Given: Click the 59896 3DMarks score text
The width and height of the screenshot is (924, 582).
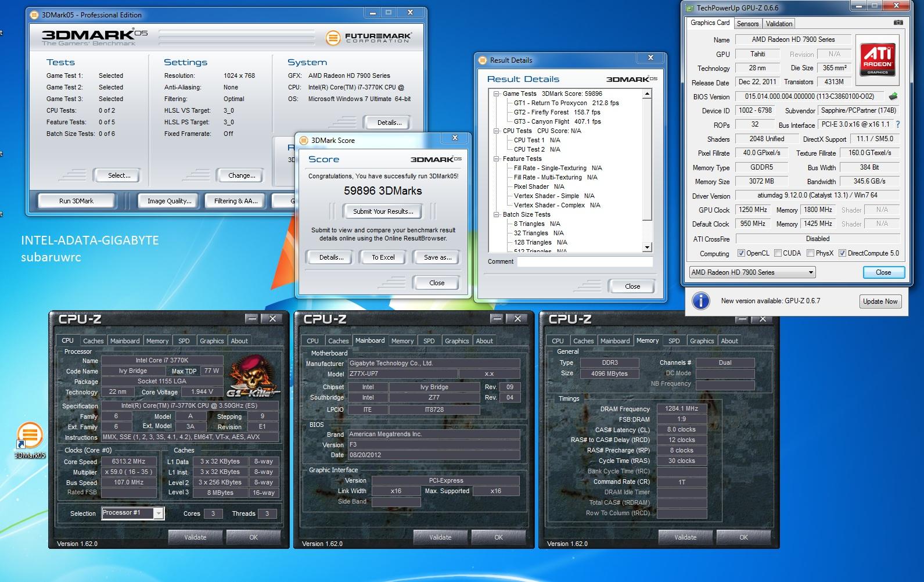Looking at the screenshot, I should pos(383,191).
